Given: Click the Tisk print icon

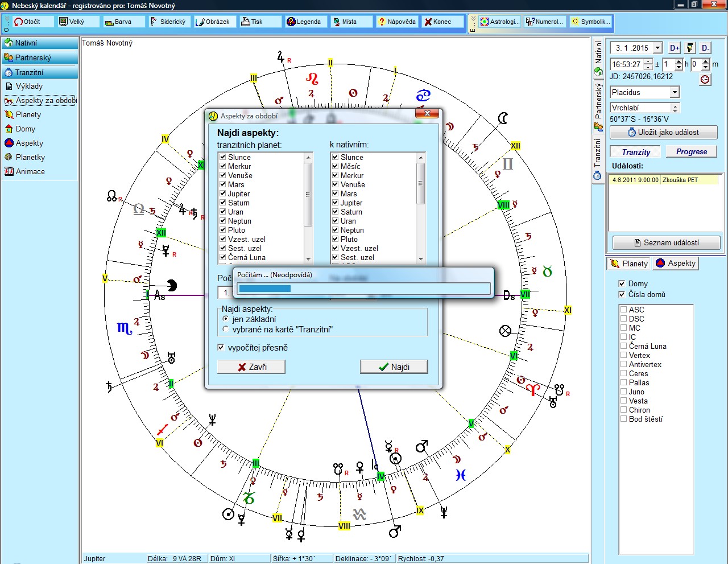Looking at the screenshot, I should [x=246, y=22].
